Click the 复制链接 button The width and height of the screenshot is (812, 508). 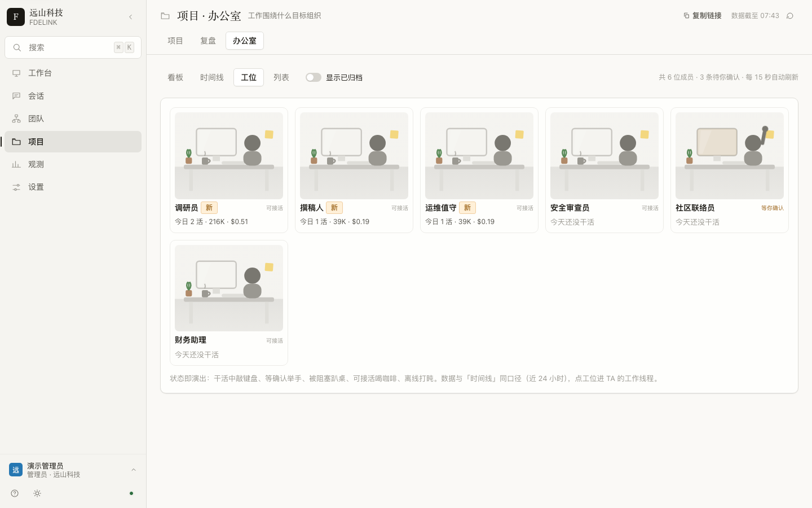coord(703,16)
